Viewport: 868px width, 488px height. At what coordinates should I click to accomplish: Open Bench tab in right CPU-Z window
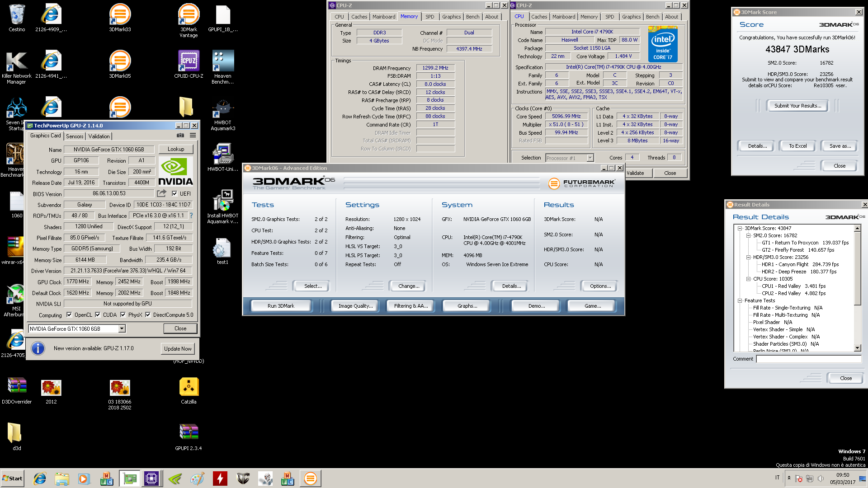click(652, 17)
